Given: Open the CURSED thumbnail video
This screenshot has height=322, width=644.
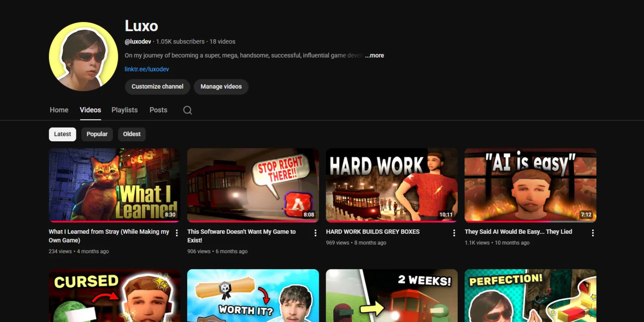Looking at the screenshot, I should pos(114,296).
